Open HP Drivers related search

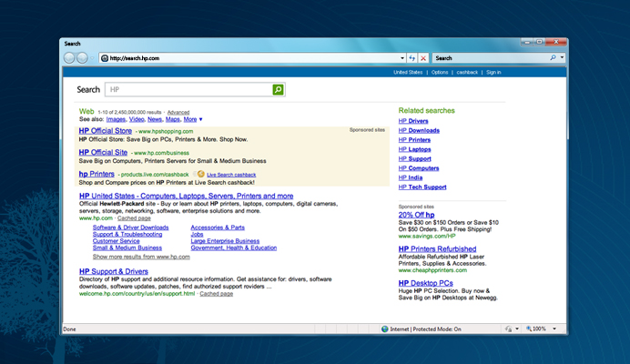(x=413, y=121)
